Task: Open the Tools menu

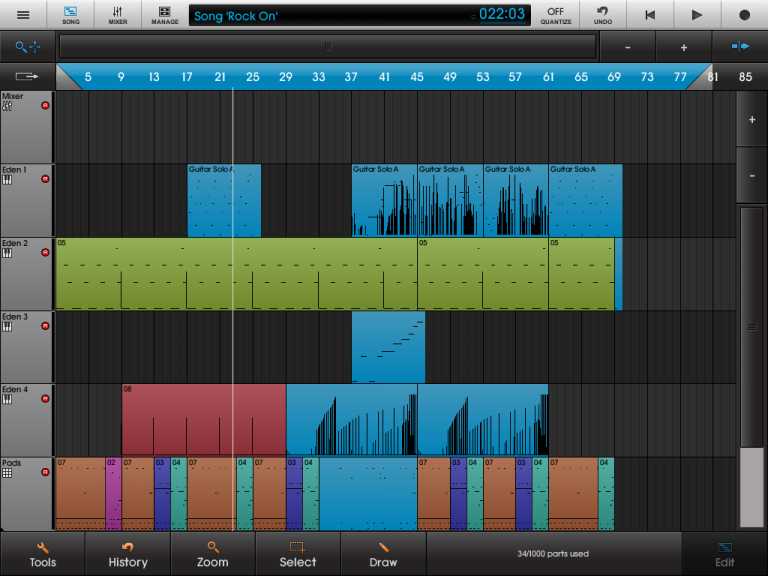Action: 43,554
